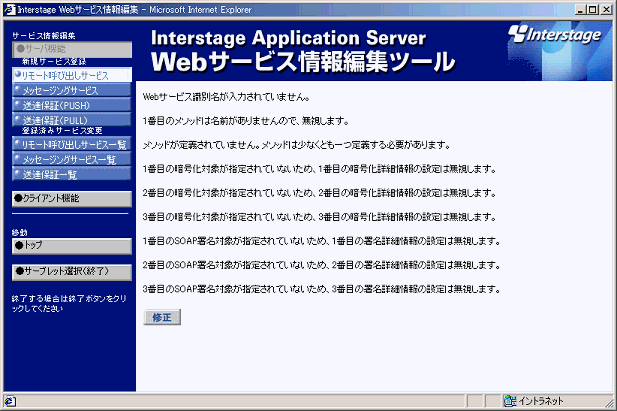The width and height of the screenshot is (617, 411).
Task: Open 送達保証(PUSH) registration
Action: [x=72, y=105]
